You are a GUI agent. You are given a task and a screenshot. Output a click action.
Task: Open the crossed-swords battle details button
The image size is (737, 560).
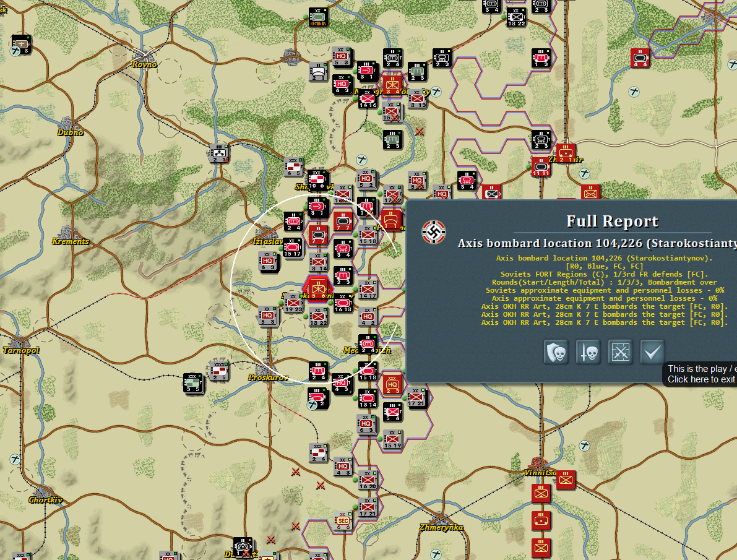point(620,352)
